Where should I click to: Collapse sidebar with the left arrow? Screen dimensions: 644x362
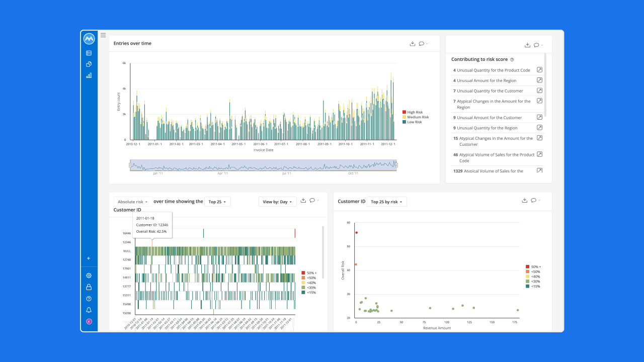coord(89,258)
